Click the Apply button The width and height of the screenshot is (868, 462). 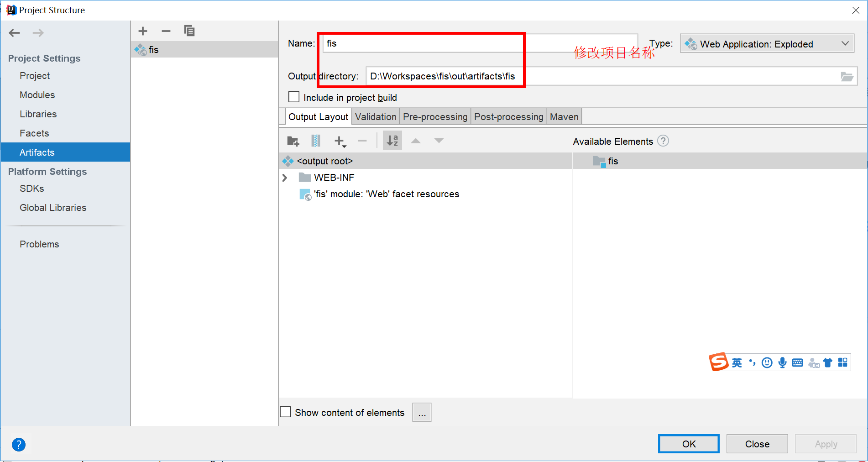[826, 444]
